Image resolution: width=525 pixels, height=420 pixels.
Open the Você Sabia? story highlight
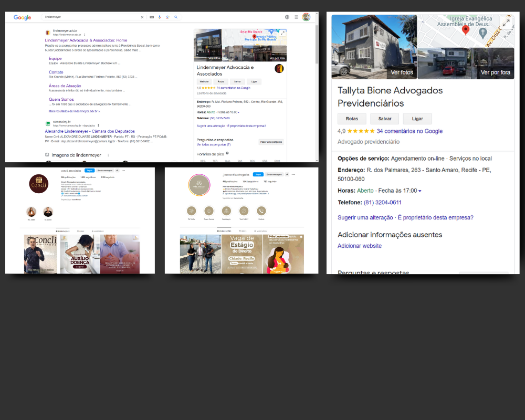tap(244, 211)
